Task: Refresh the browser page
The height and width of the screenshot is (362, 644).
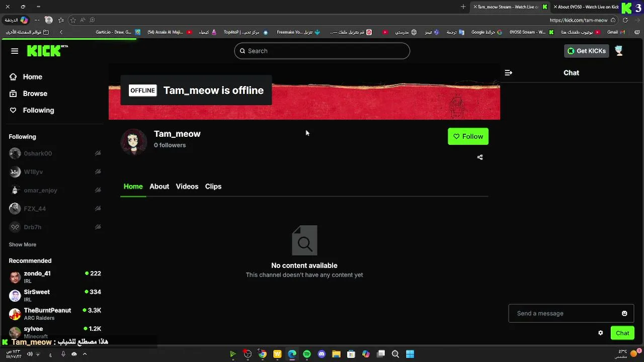Action: click(x=625, y=20)
